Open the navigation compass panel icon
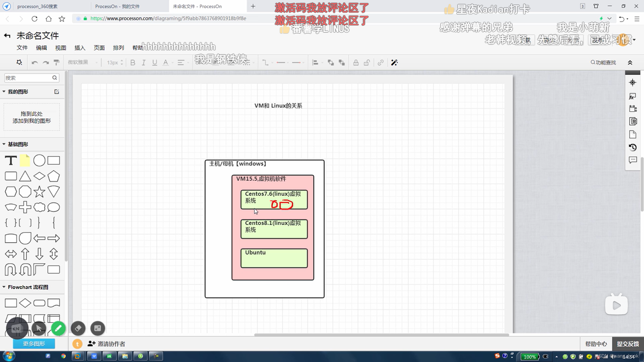The width and height of the screenshot is (644, 362). pyautogui.click(x=633, y=82)
